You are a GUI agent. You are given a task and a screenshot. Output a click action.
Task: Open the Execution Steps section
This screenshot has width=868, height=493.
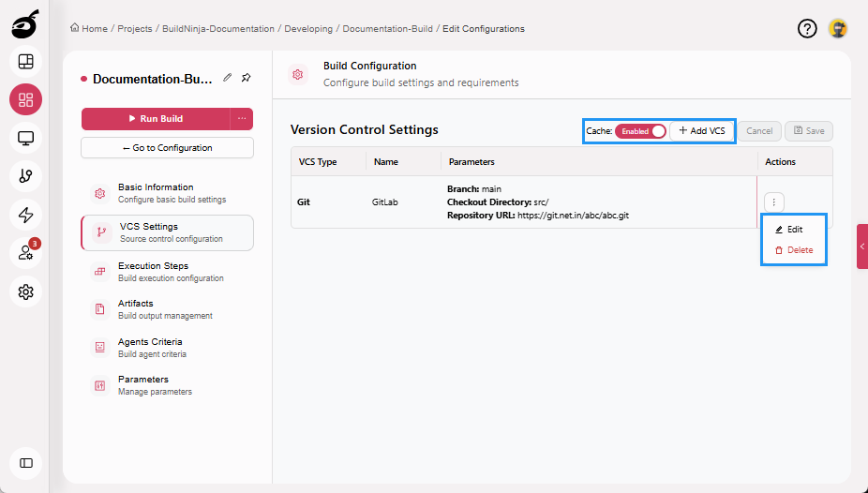tap(167, 272)
